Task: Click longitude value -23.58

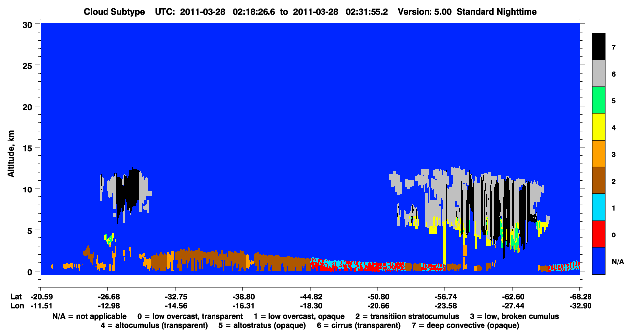Action: (x=444, y=306)
